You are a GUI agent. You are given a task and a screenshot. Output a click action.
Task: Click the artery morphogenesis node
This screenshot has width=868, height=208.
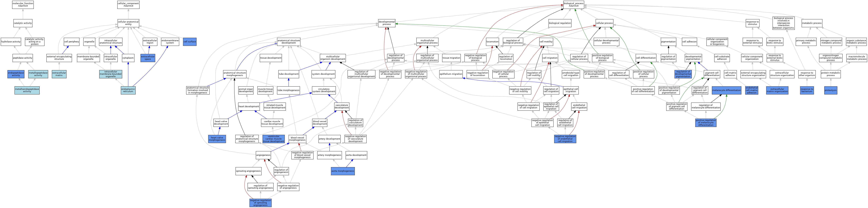pos(329,155)
